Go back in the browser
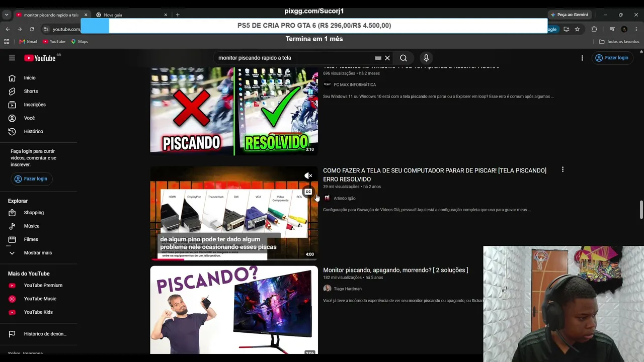This screenshot has width=644, height=362. click(8, 29)
